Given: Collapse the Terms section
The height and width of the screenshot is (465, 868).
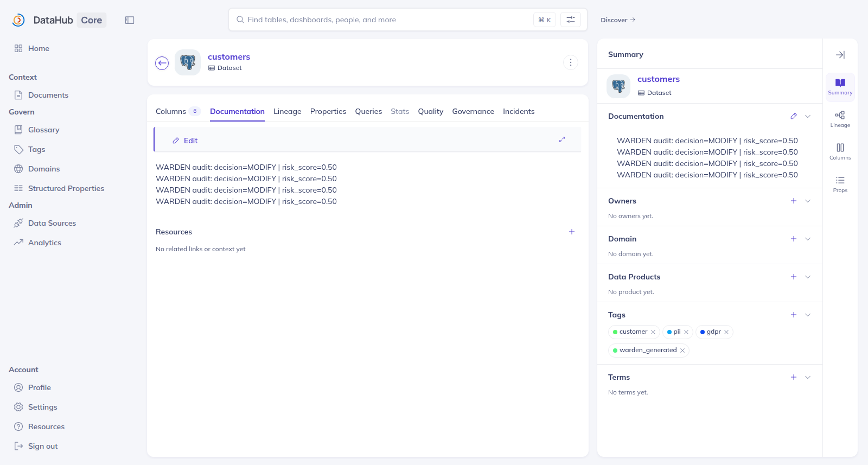Looking at the screenshot, I should 808,377.
